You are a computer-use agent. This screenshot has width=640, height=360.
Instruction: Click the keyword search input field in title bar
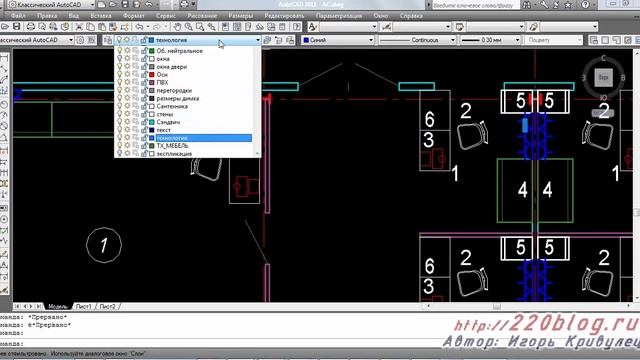click(x=476, y=5)
